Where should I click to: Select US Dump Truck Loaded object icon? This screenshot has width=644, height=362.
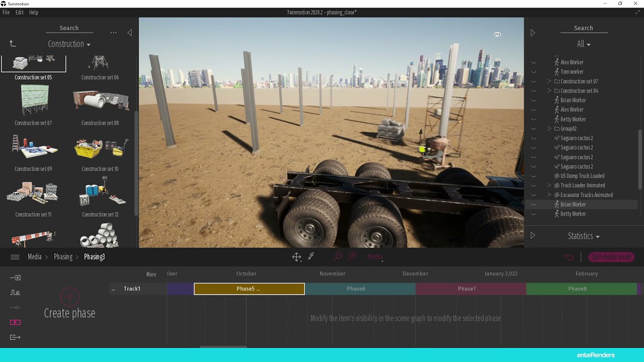[x=556, y=176]
